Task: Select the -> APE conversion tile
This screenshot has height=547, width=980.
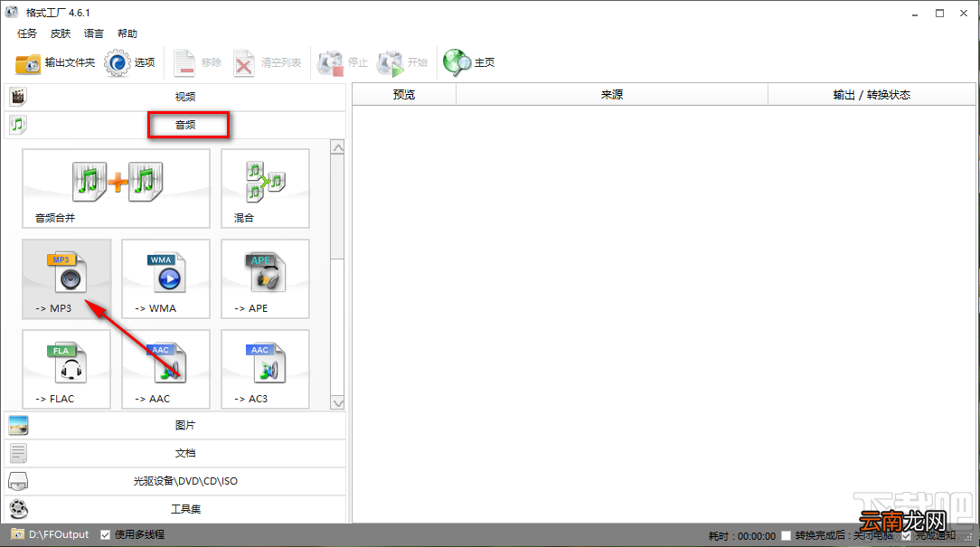Action: (265, 278)
